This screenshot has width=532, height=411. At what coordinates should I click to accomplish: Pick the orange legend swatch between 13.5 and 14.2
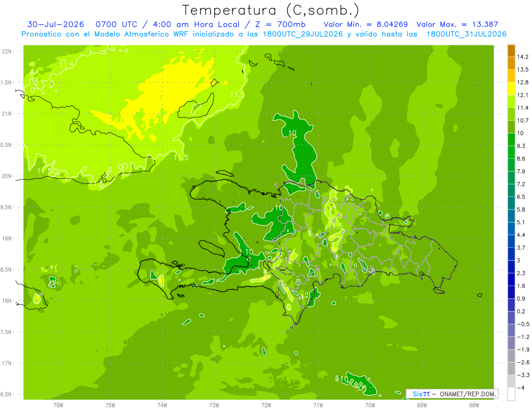click(511, 63)
